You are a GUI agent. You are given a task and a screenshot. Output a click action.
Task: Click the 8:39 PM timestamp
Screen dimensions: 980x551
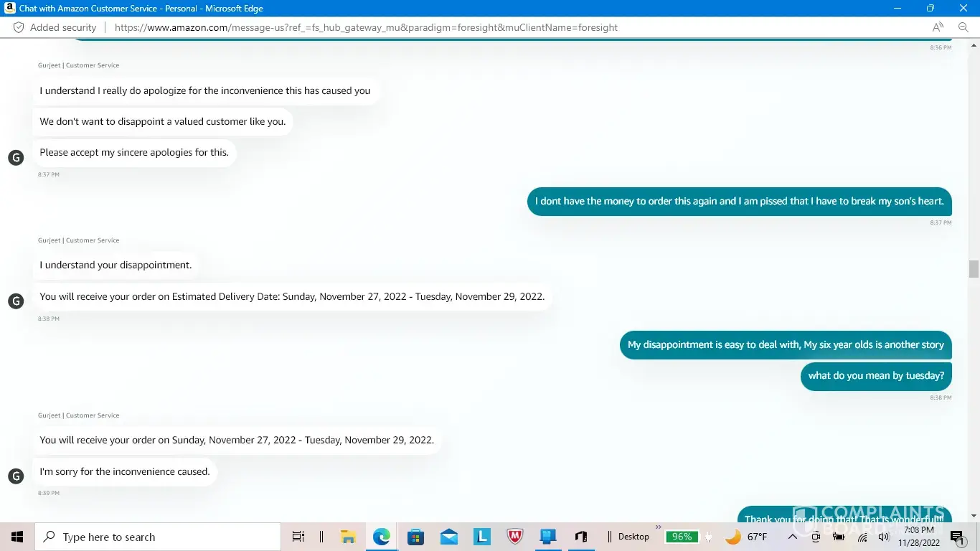pos(49,493)
